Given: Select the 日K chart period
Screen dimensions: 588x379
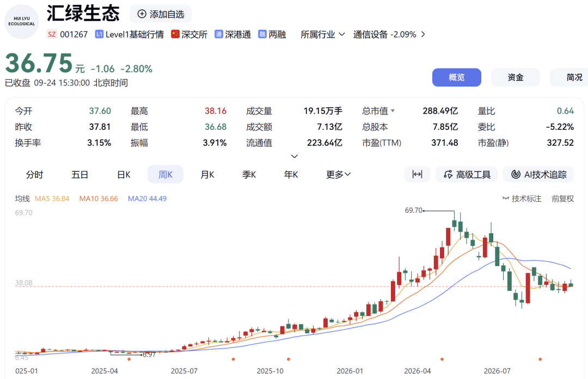Looking at the screenshot, I should click(x=124, y=175).
